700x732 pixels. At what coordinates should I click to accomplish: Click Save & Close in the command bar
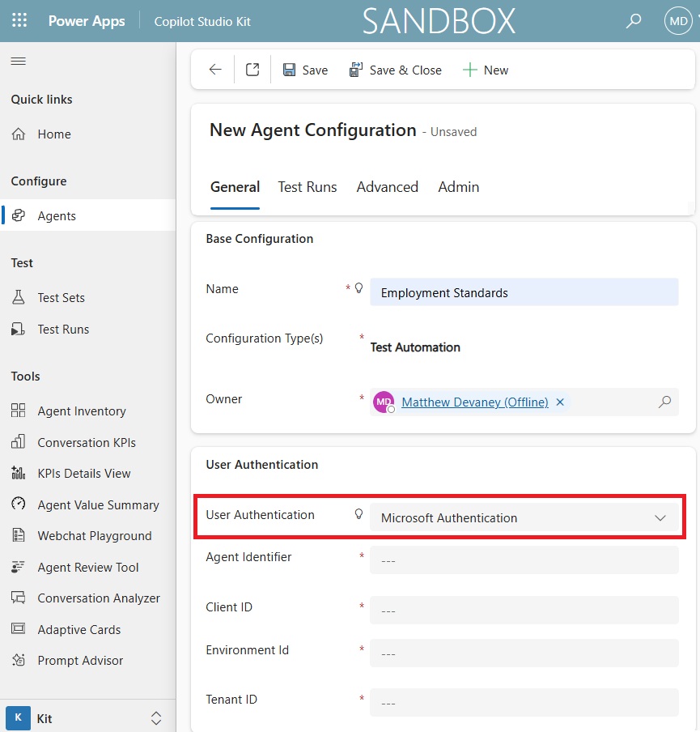pos(396,70)
